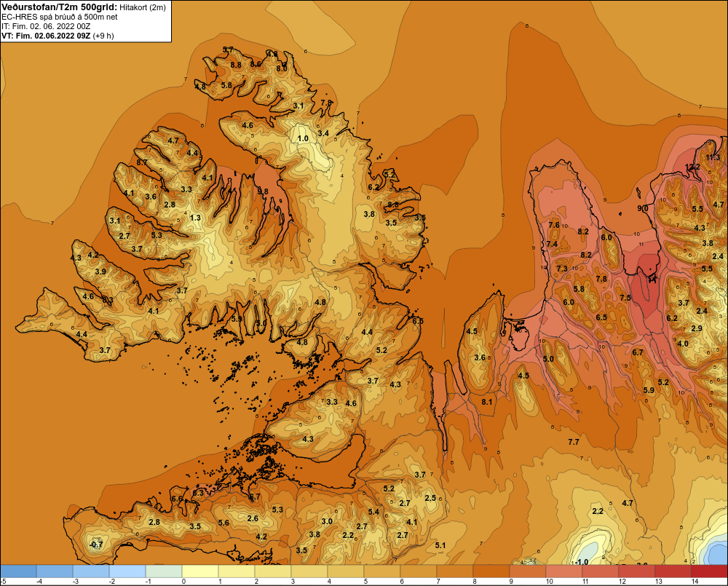Select the 'EC-HRES spá brúuð á 500m net' line
The image size is (728, 586).
[60, 17]
